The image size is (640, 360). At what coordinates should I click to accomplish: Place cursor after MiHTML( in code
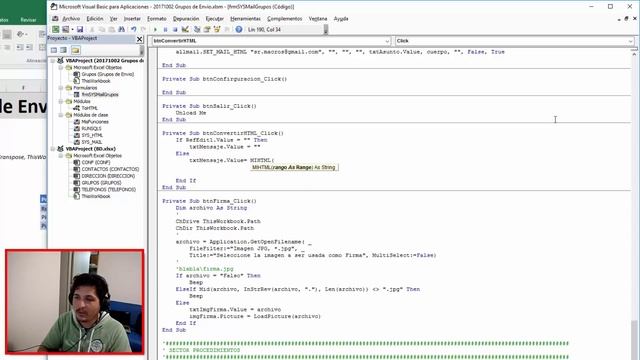click(x=275, y=160)
